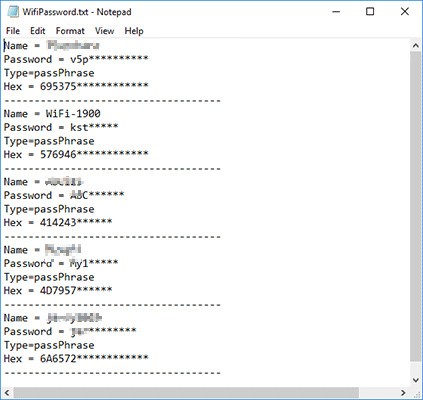
Task: Click the horizontal scrollbar left arrow
Action: (x=7, y=393)
